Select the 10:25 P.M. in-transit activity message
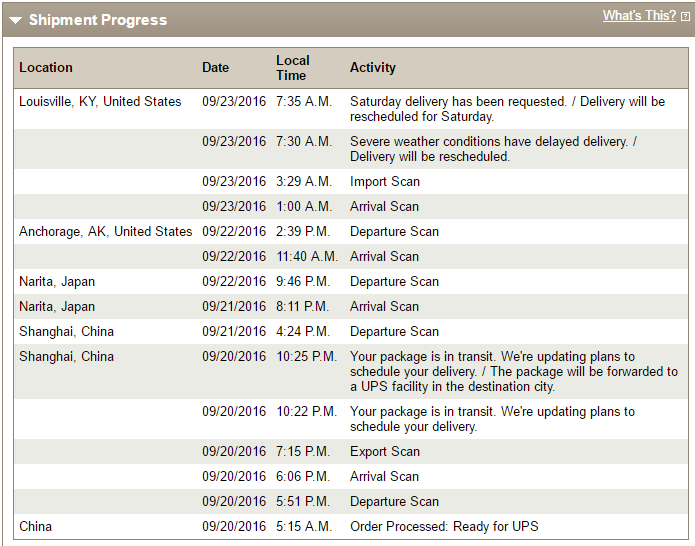This screenshot has width=695, height=546. click(513, 371)
